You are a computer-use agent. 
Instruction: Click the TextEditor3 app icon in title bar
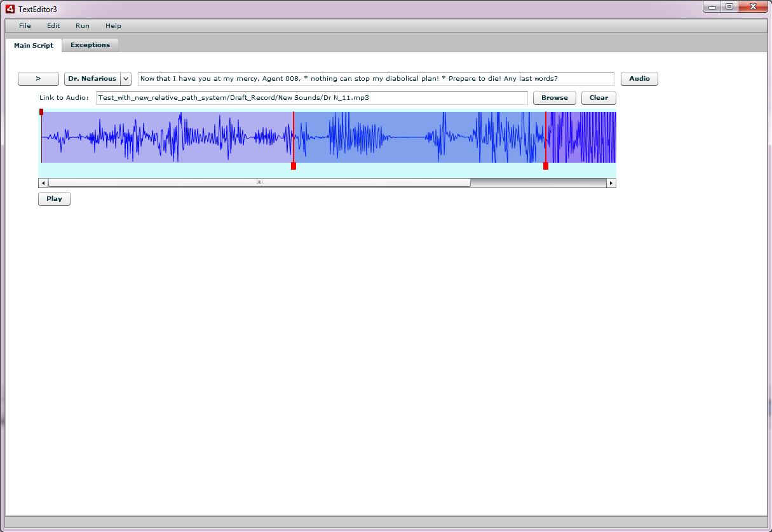coord(10,9)
